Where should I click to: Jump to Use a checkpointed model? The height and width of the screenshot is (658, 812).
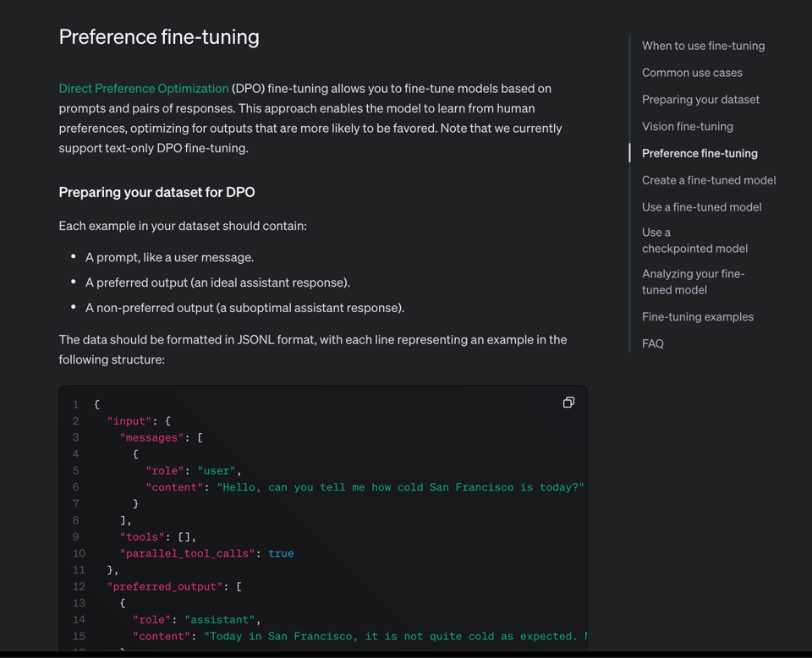click(694, 240)
